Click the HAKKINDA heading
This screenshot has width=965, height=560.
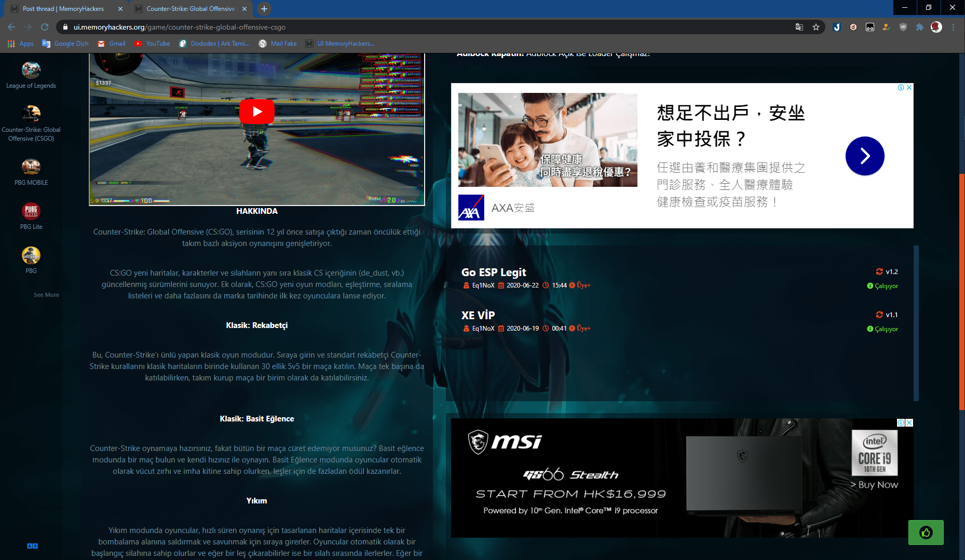[257, 211]
